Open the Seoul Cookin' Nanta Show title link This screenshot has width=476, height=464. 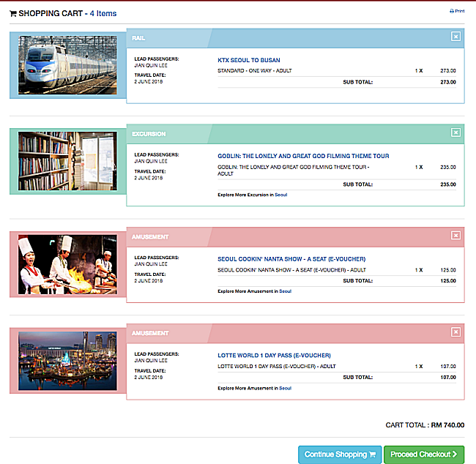click(291, 259)
